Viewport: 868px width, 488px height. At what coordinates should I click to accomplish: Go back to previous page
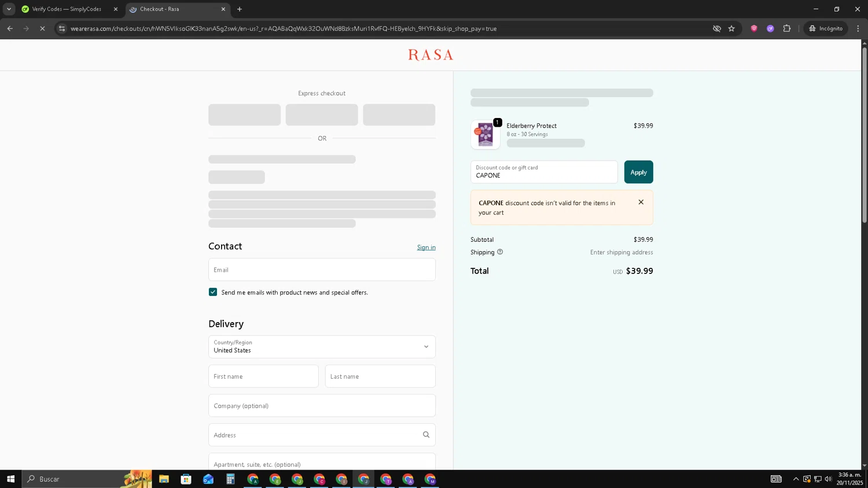coord(10,28)
